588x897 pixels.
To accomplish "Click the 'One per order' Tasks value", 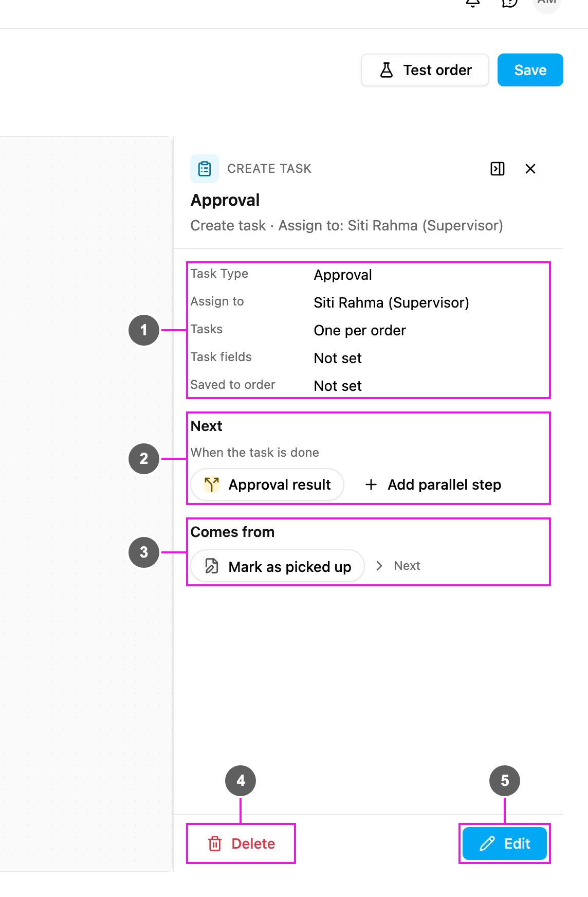I will [360, 330].
